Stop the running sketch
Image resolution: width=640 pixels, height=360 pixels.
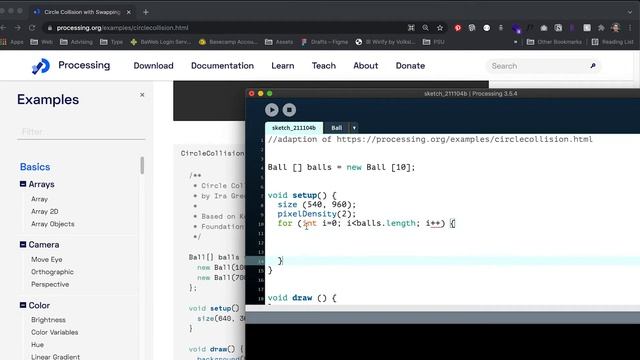289,110
